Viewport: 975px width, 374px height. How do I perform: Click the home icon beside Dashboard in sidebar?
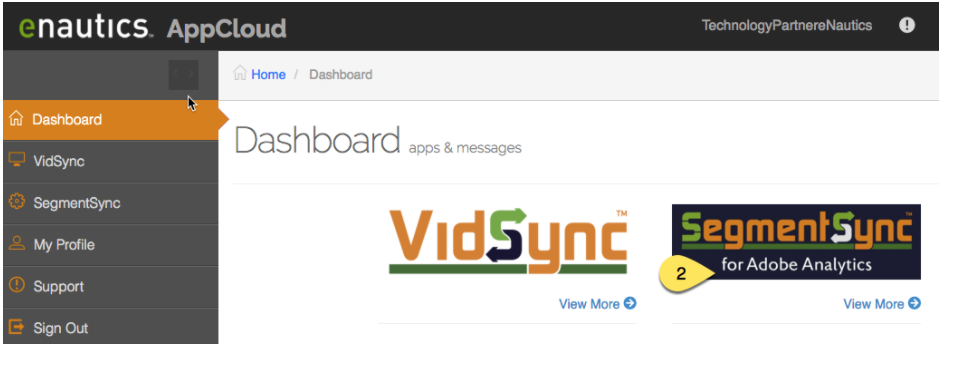click(16, 118)
